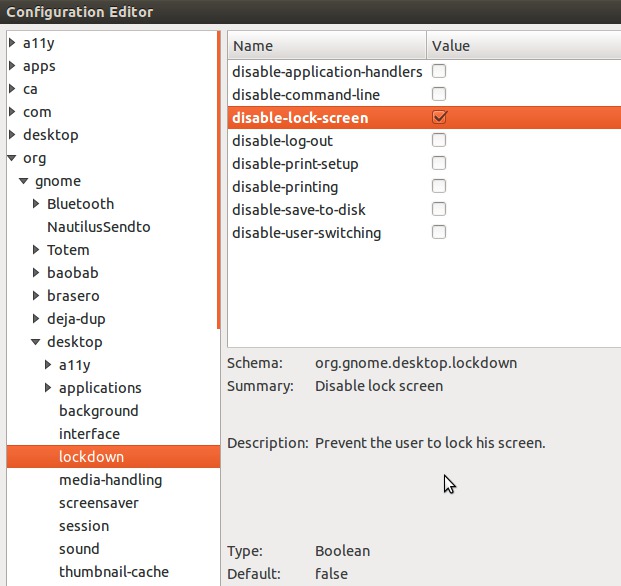Sort by the Name column header

(x=327, y=46)
